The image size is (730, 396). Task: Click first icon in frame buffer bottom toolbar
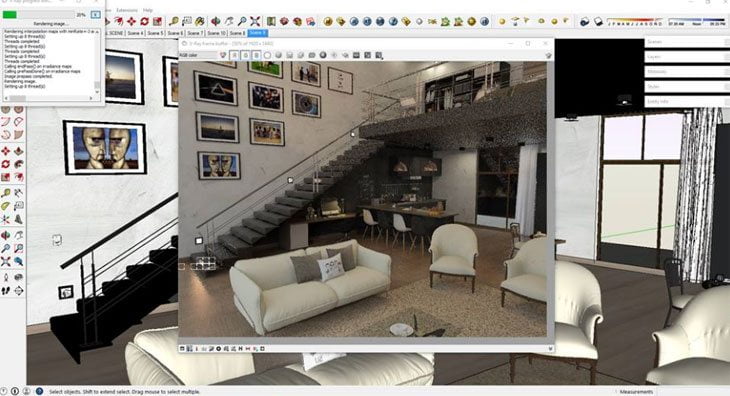(182, 349)
